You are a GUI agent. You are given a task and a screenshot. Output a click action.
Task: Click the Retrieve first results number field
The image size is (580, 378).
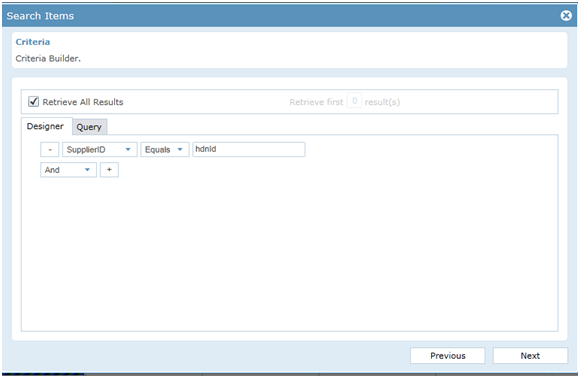click(x=354, y=101)
